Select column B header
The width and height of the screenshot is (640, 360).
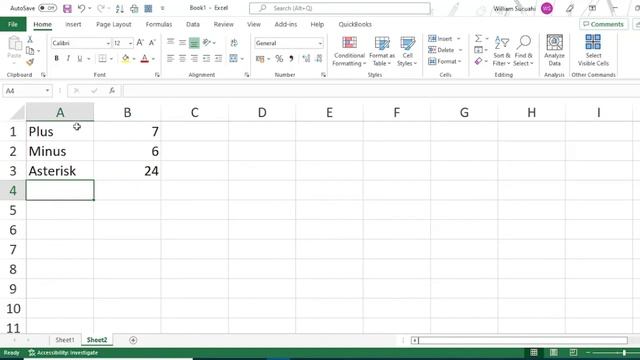(x=127, y=112)
